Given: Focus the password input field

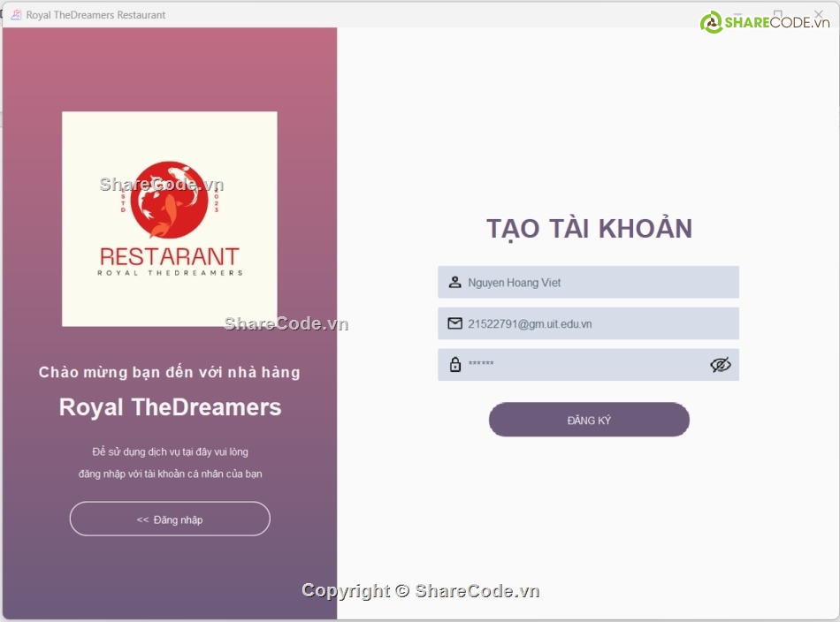Looking at the screenshot, I should [588, 365].
